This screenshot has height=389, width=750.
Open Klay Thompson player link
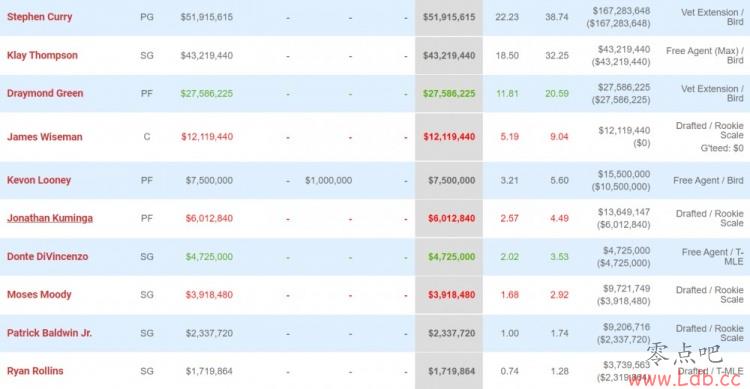[x=42, y=55]
